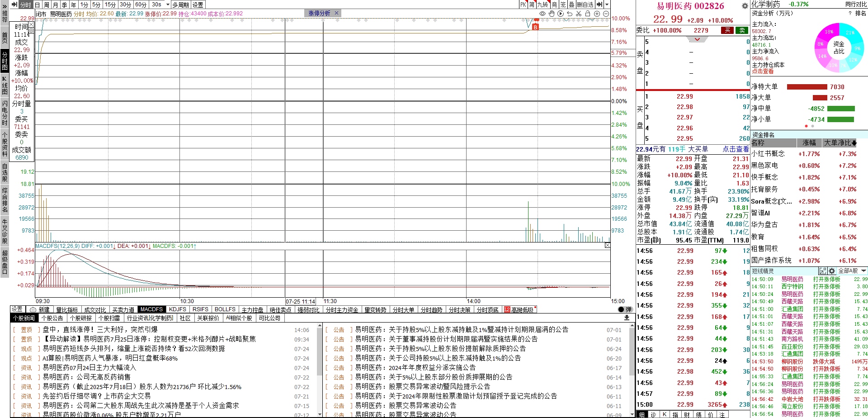The image size is (868, 418).
Task: Switch to the 日 daily period tab
Action: click(38, 5)
